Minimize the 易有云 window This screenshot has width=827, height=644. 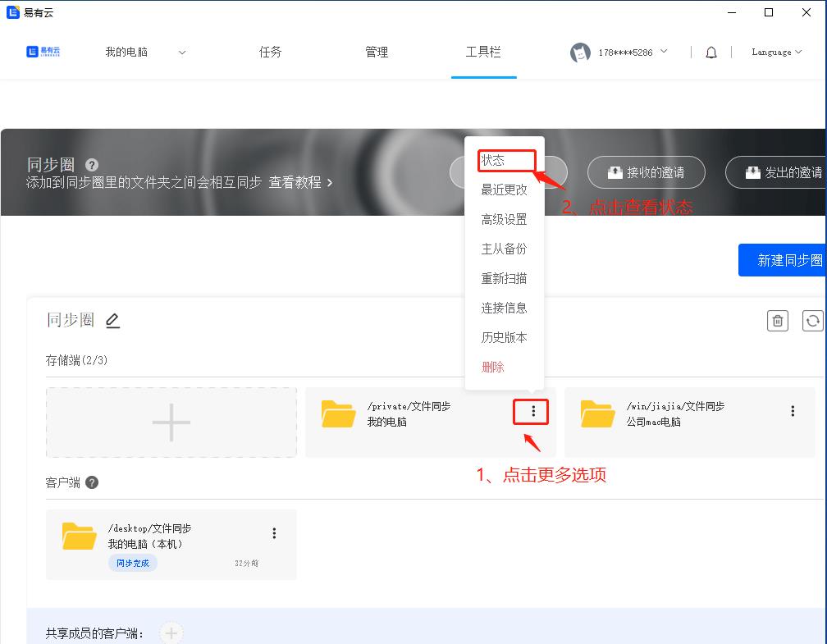[732, 12]
